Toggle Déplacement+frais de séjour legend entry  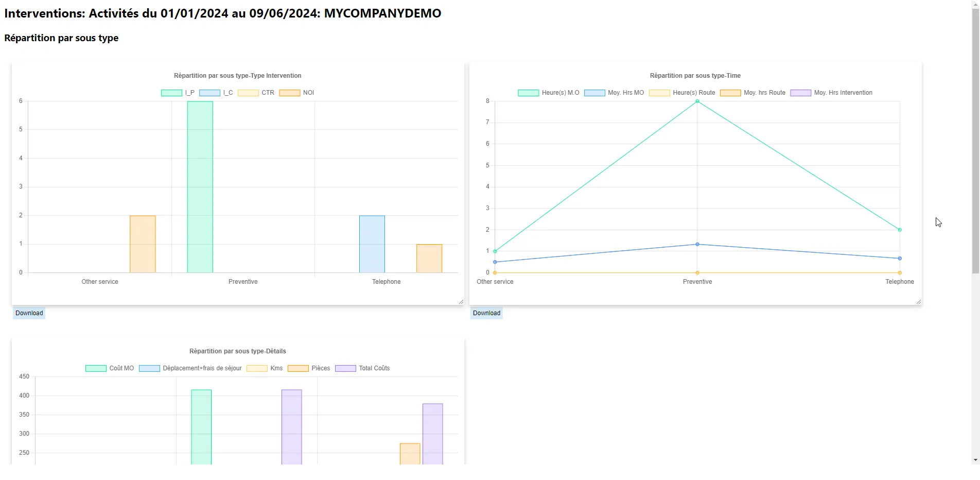(190, 368)
